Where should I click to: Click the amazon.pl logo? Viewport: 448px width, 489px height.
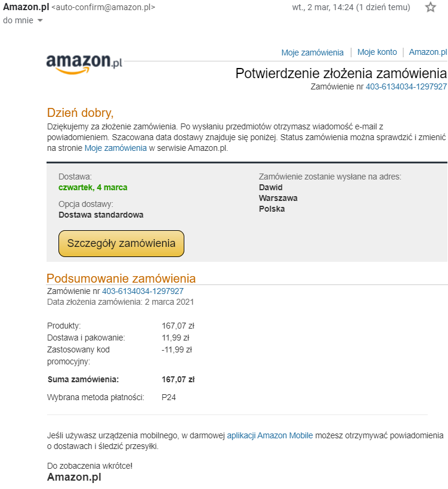pyautogui.click(x=84, y=63)
